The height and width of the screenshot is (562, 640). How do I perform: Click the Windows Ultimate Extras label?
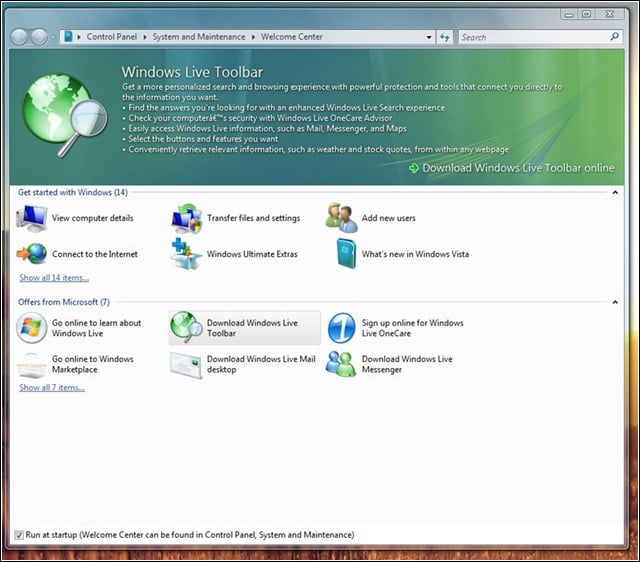click(x=252, y=254)
